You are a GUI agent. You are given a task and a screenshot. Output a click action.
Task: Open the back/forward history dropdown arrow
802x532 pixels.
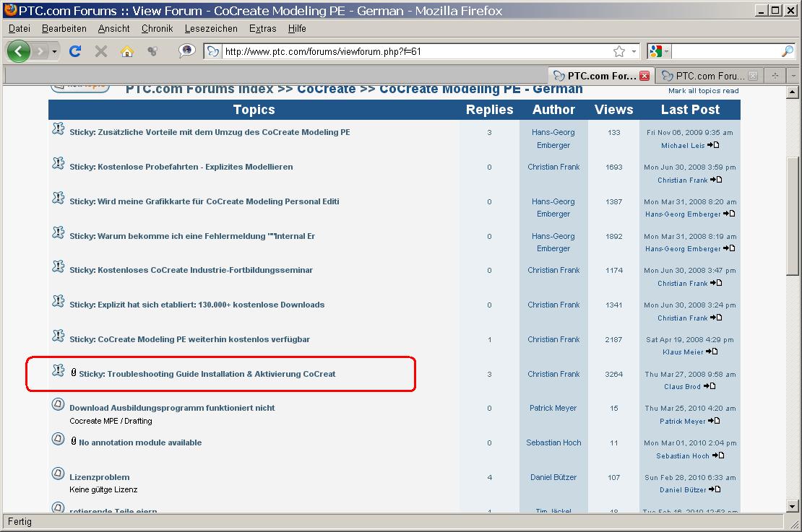pos(54,51)
